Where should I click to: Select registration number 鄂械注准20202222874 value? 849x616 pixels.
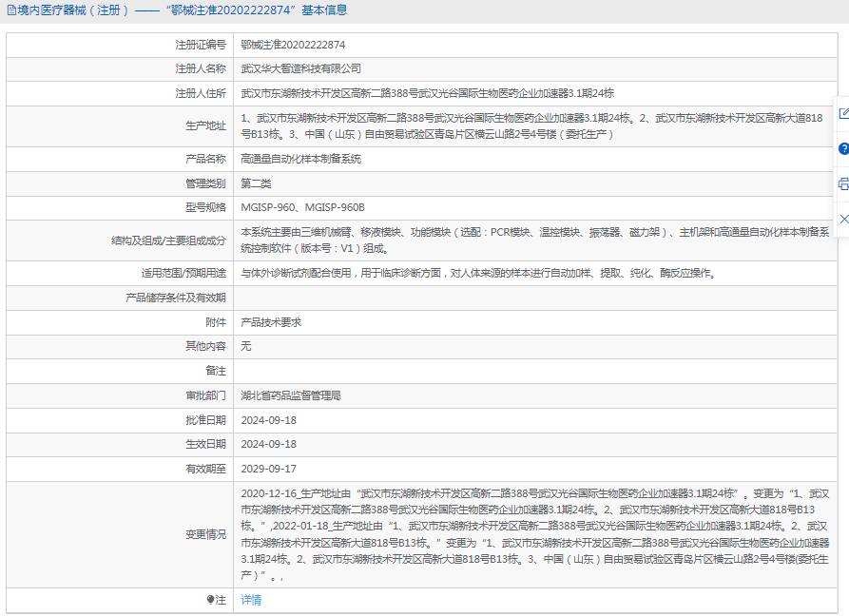pyautogui.click(x=293, y=45)
